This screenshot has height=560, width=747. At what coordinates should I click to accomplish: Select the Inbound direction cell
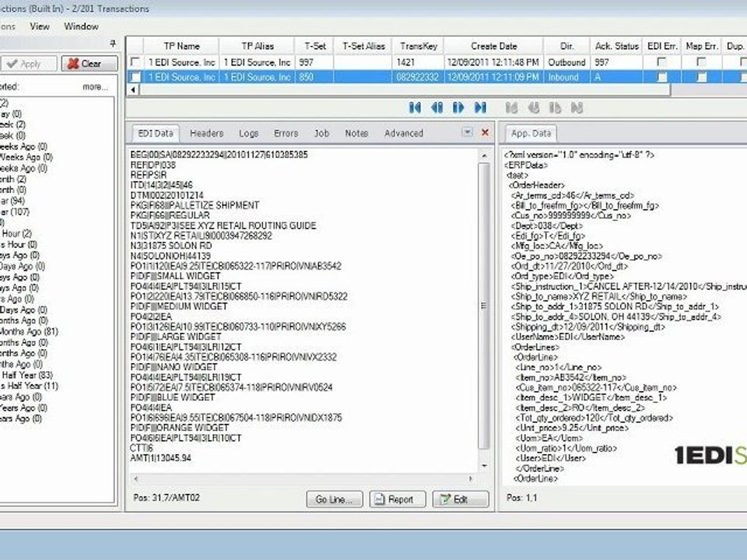[x=567, y=77]
